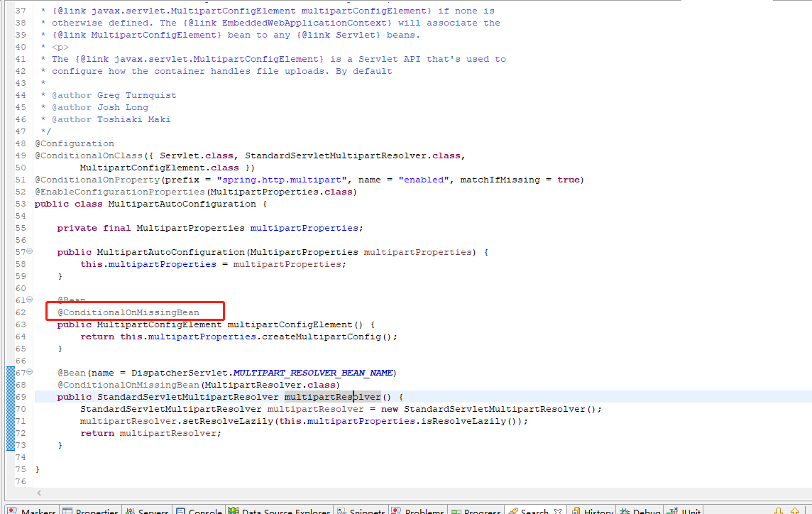Switch to the Search tab
Screen dimensions: 812x514
point(530,510)
